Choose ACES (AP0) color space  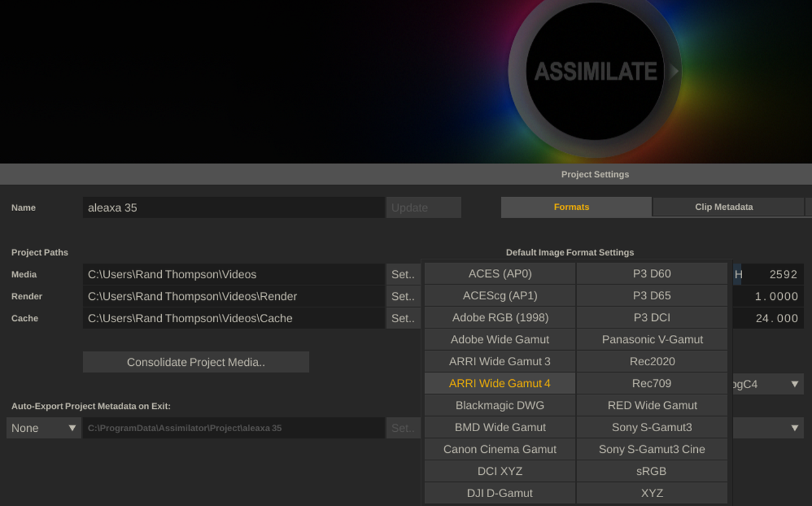pyautogui.click(x=500, y=274)
